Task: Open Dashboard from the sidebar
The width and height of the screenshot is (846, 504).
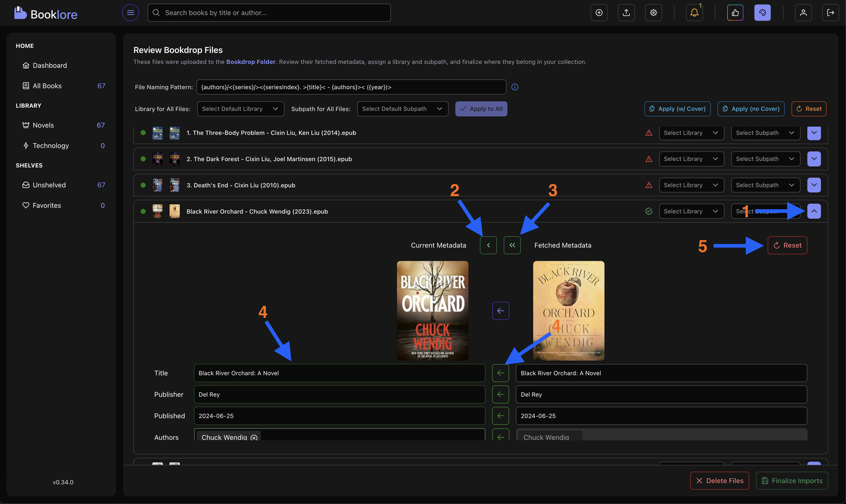Action: pos(50,65)
